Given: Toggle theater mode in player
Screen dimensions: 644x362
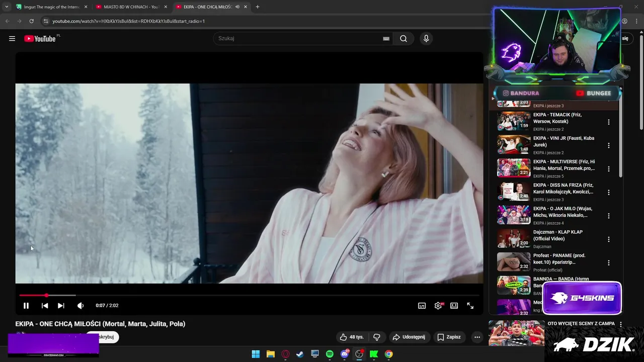Looking at the screenshot, I should 454,306.
